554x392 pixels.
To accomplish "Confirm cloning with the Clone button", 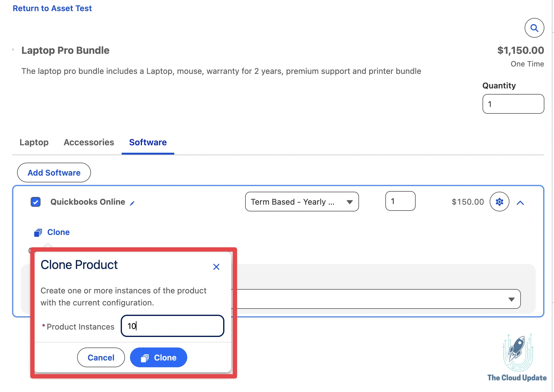I will pyautogui.click(x=158, y=357).
